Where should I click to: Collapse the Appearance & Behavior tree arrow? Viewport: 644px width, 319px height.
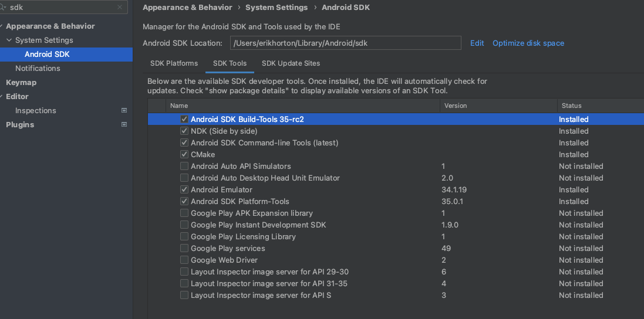(2, 26)
